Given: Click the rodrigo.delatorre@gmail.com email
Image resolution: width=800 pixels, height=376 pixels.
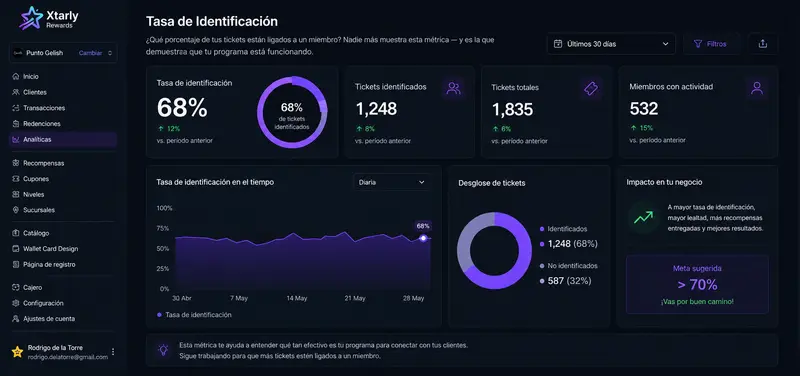Looking at the screenshot, I should [68, 357].
